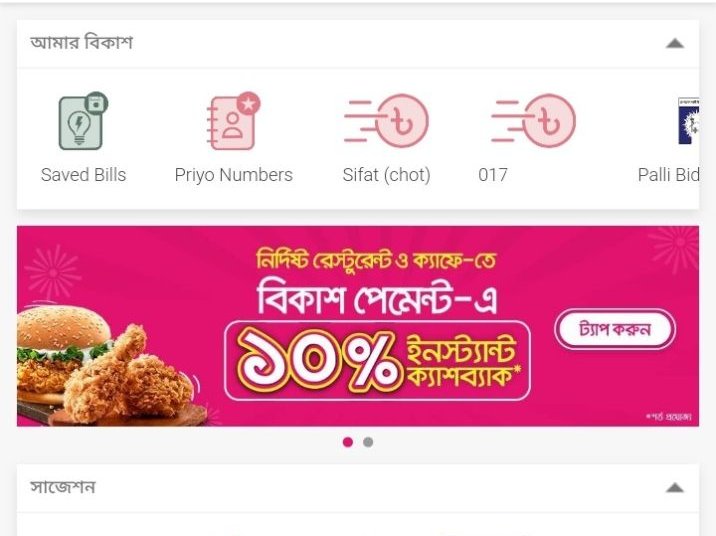The height and width of the screenshot is (536, 716).
Task: Tap the Sifat (chot) send money icon
Action: pos(386,121)
